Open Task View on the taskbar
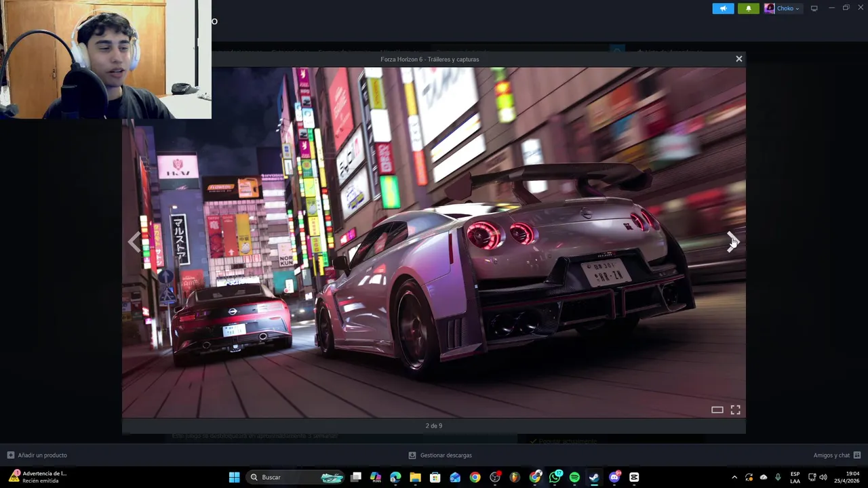Screen dimensions: 868x488 pos(356,477)
